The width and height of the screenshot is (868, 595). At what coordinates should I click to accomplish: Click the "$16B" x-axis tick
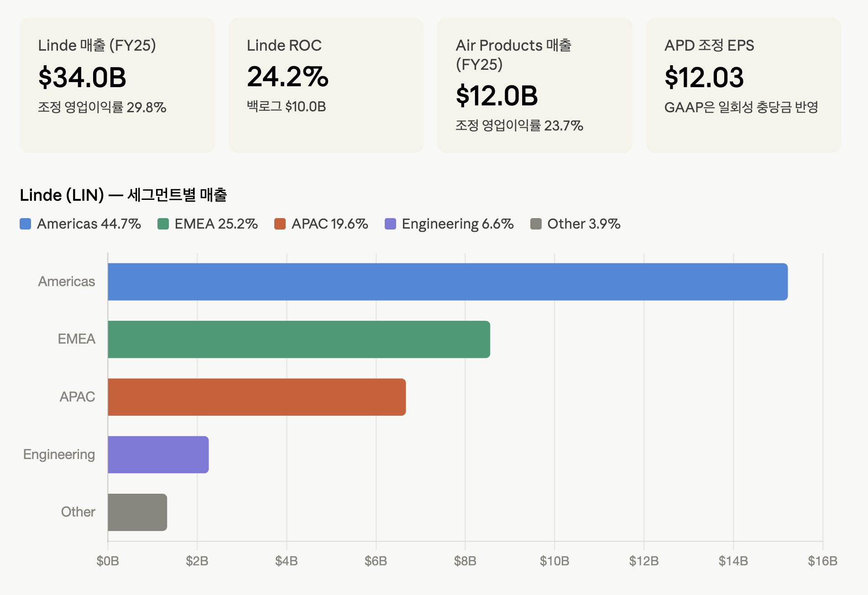click(823, 561)
